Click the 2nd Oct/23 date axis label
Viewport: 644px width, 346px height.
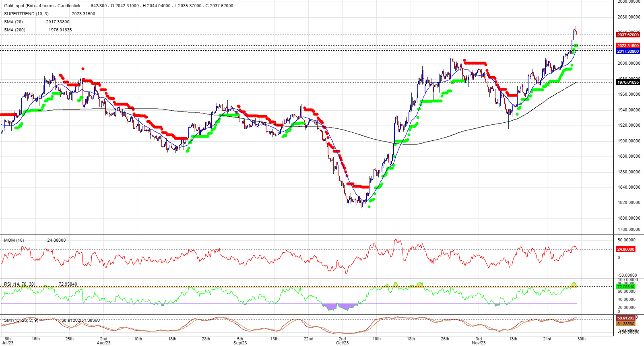pyautogui.click(x=342, y=341)
